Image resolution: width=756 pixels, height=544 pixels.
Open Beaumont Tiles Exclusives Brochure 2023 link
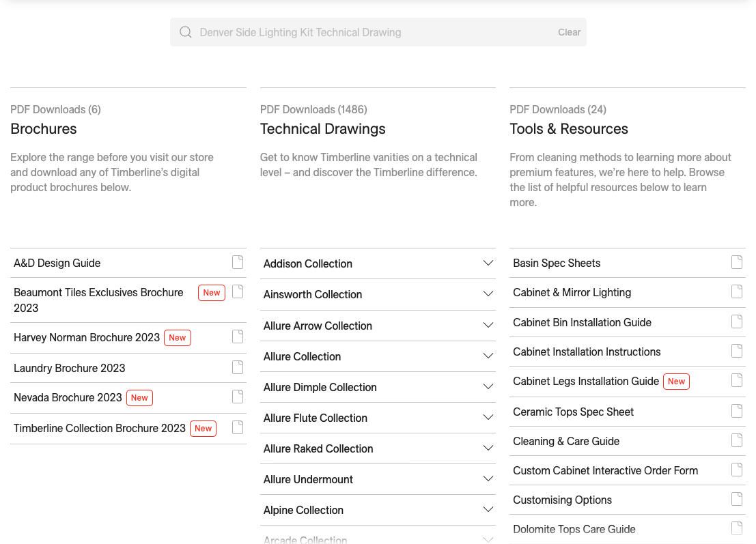(x=98, y=300)
